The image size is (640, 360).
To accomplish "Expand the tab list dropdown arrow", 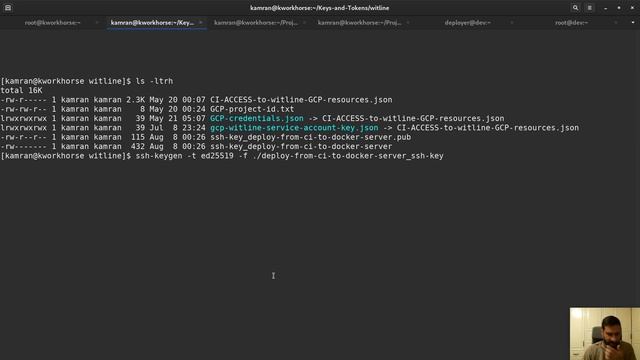I will (x=633, y=23).
